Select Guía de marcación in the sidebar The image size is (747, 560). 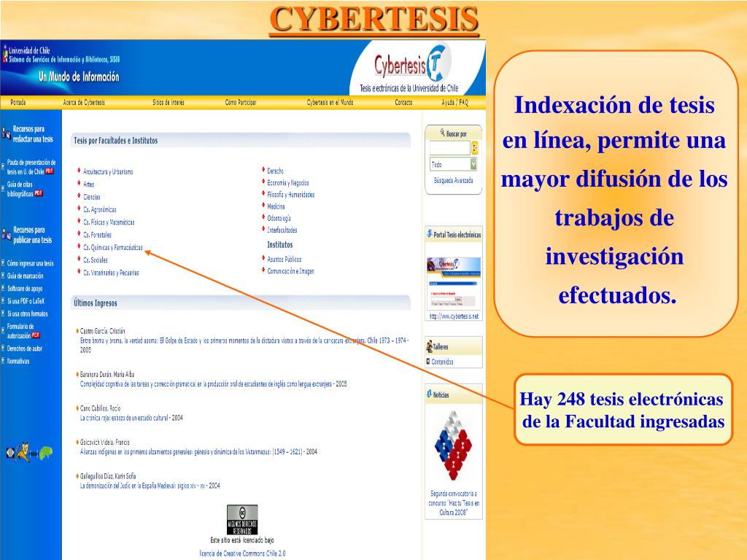25,276
